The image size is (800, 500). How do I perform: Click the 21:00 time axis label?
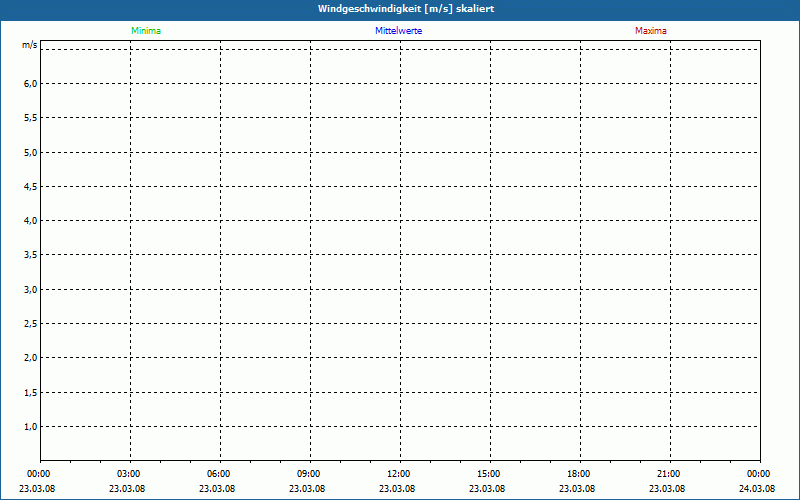click(x=668, y=474)
